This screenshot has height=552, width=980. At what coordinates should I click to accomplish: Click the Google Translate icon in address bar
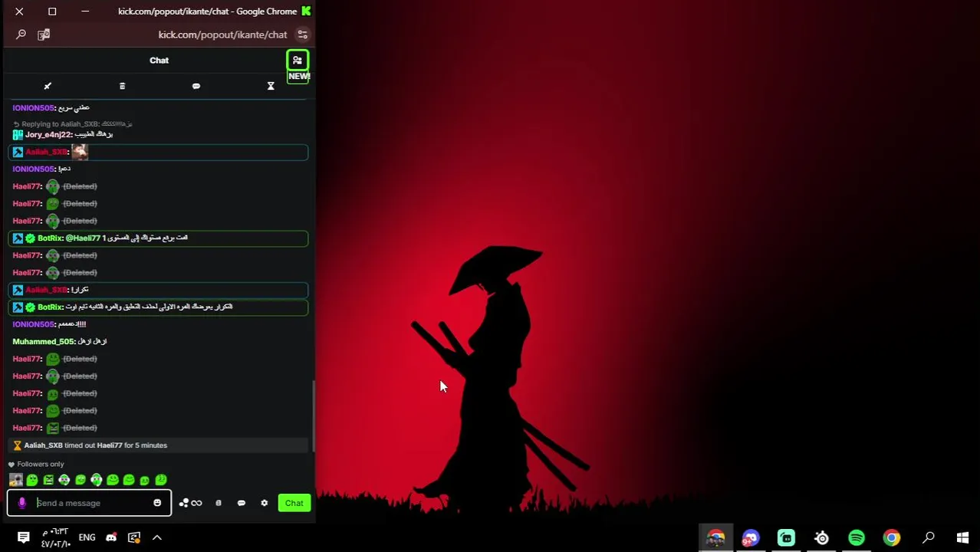coord(44,34)
